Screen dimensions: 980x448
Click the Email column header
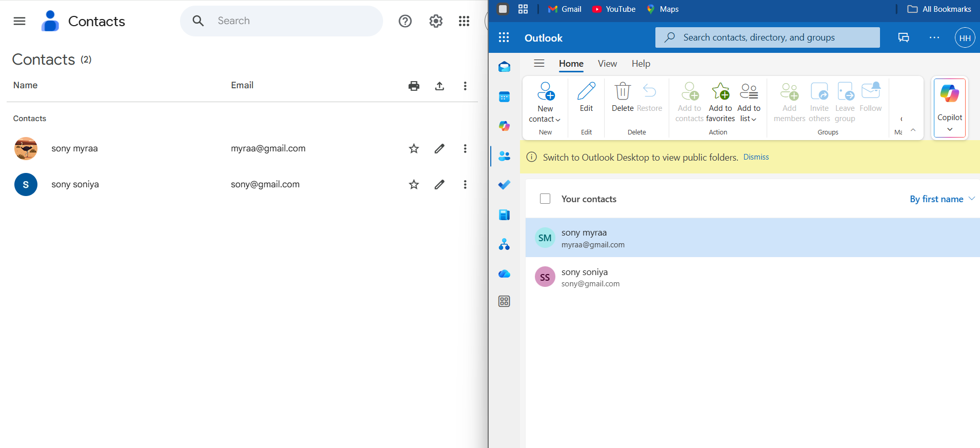coord(242,85)
